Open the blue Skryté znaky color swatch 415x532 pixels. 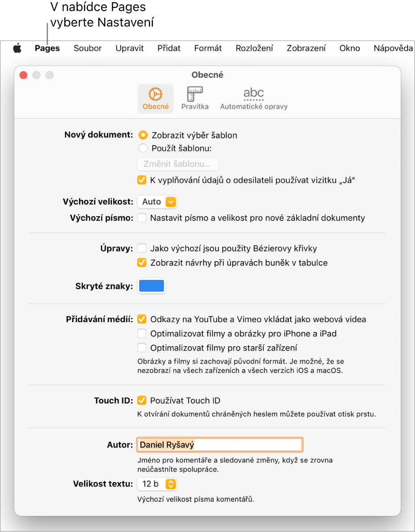[152, 286]
